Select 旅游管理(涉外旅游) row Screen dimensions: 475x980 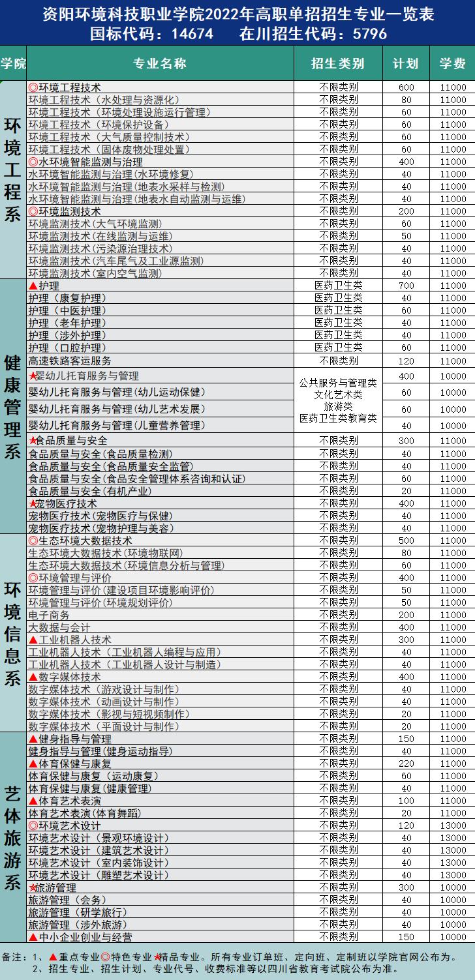click(160, 925)
